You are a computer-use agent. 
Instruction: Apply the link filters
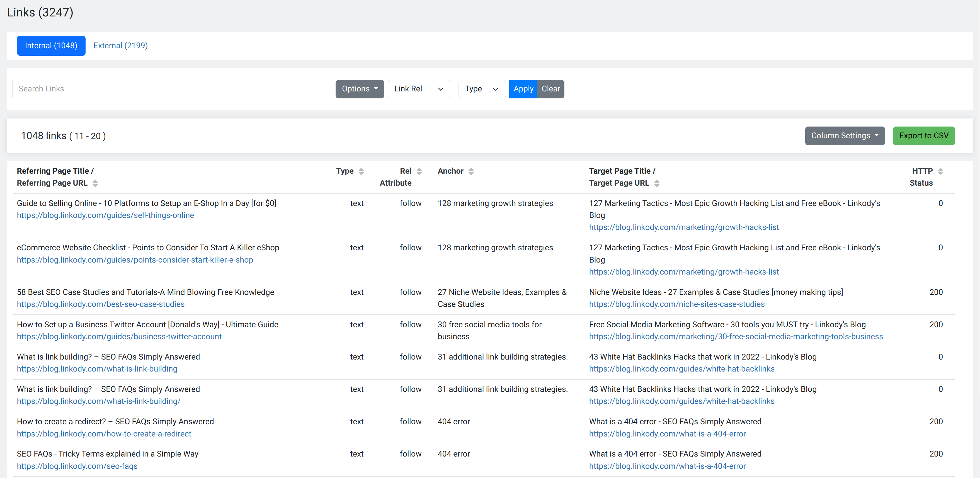click(x=523, y=89)
